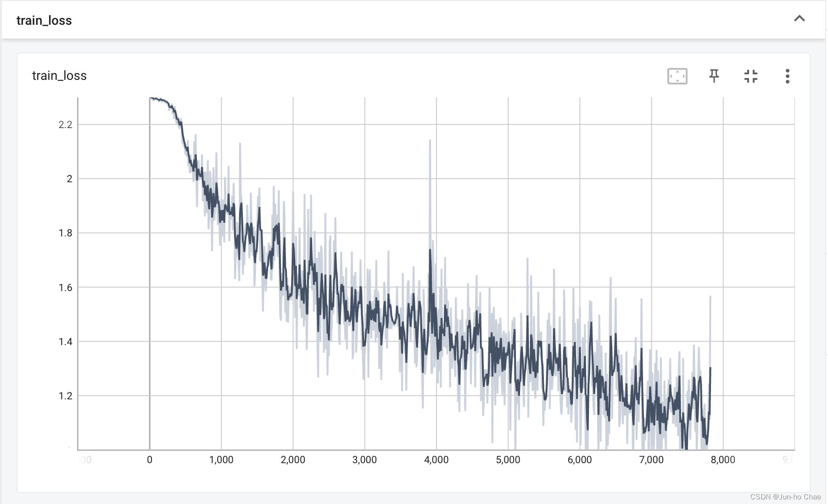Click the 7,000 x-axis label
828x504 pixels.
[651, 459]
